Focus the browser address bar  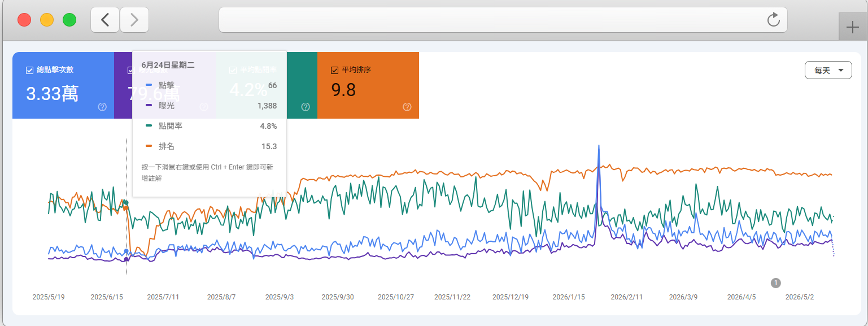coord(503,20)
